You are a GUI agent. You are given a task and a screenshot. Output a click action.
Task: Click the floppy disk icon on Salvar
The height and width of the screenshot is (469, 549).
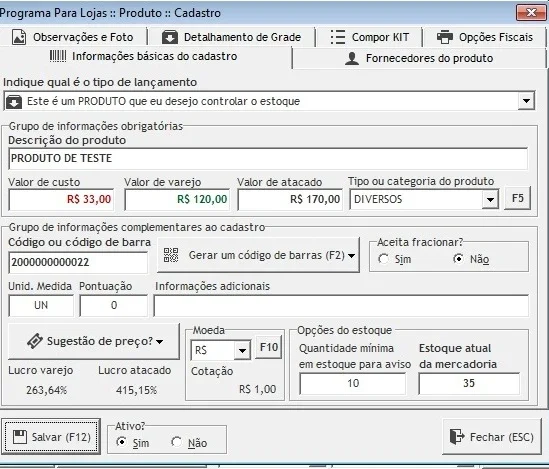coord(20,437)
